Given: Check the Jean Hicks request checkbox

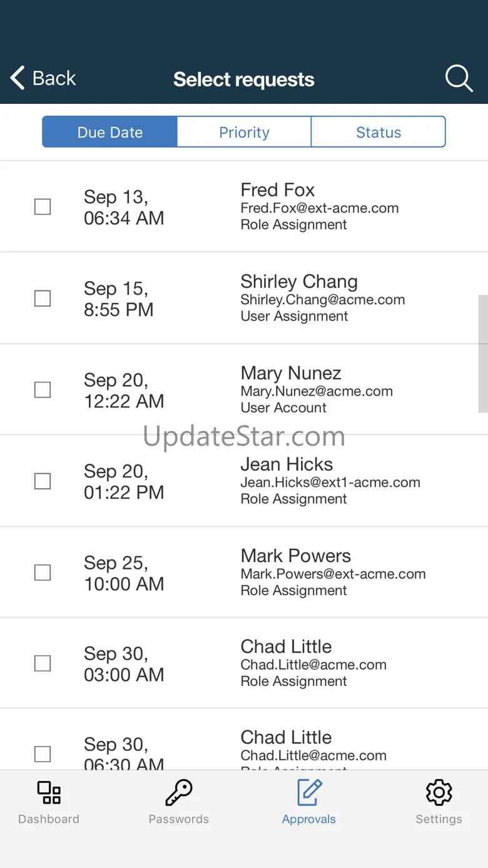Looking at the screenshot, I should (x=43, y=481).
